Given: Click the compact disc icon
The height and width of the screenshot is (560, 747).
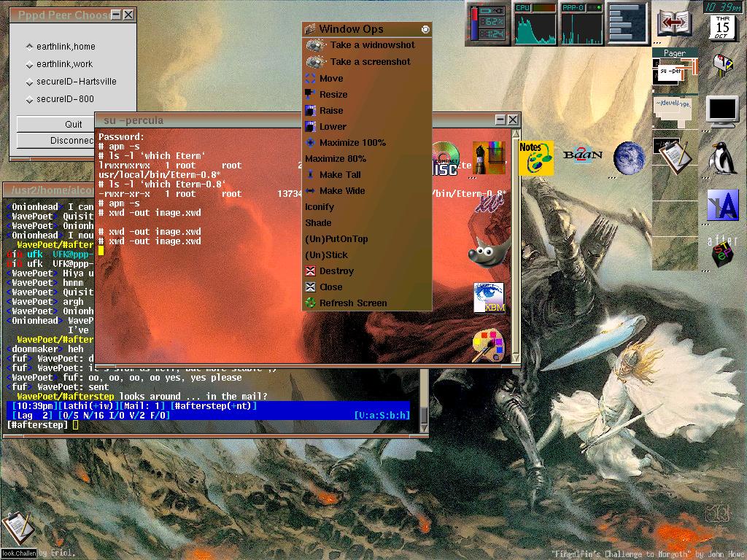Looking at the screenshot, I should 444,159.
